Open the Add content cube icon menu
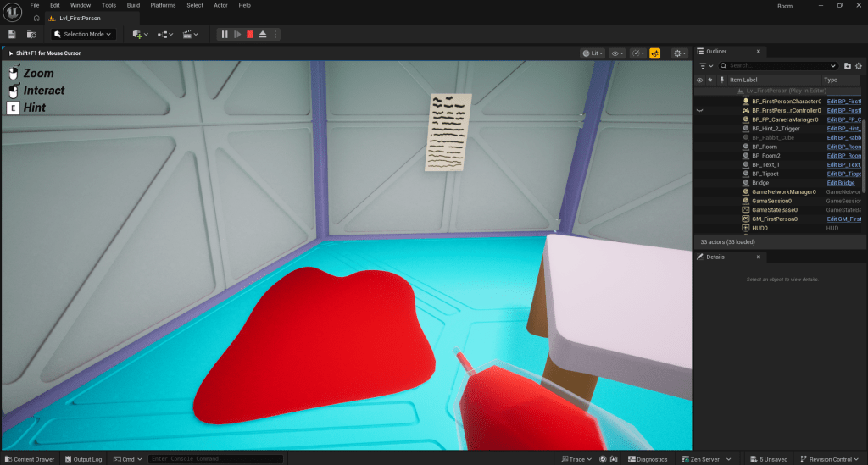Image resolution: width=868 pixels, height=465 pixels. 140,34
